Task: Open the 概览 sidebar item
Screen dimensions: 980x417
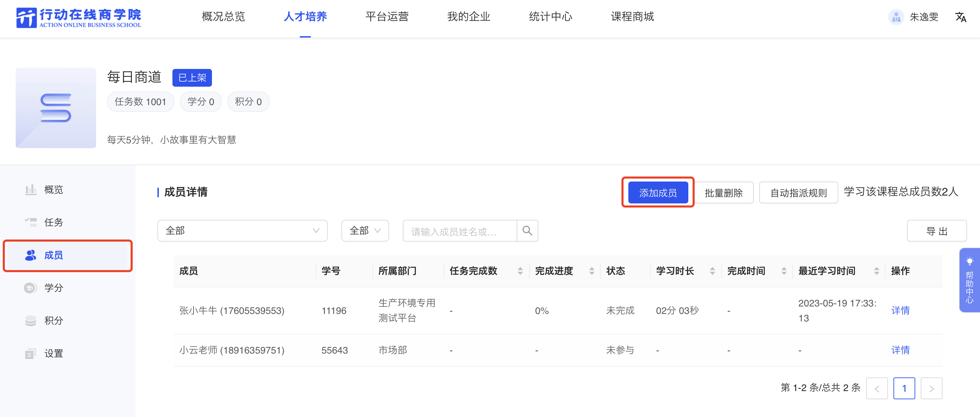Action: point(53,189)
